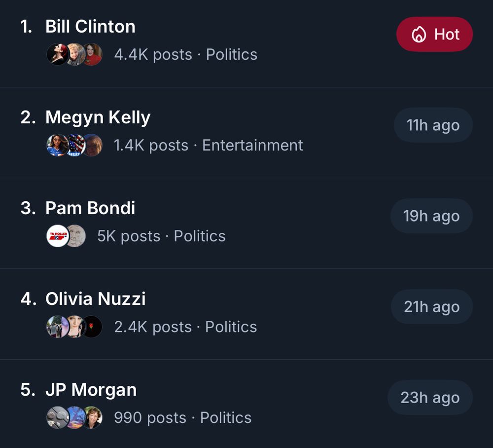This screenshot has width=493, height=448.
Task: Open the JP Morgan trending topic
Action: pos(91,390)
